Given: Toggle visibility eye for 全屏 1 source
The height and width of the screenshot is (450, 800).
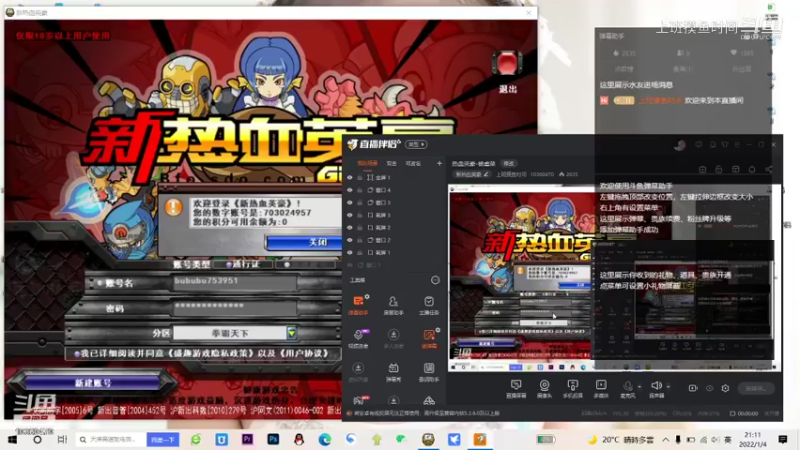Looking at the screenshot, I should pos(349,178).
